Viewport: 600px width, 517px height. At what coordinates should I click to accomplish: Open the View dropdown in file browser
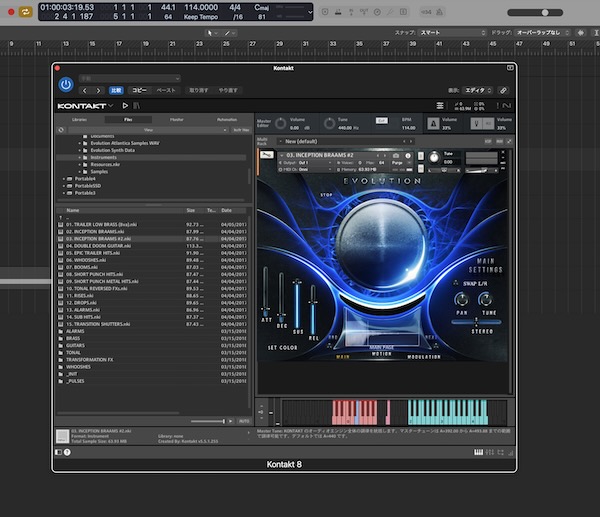(x=148, y=130)
